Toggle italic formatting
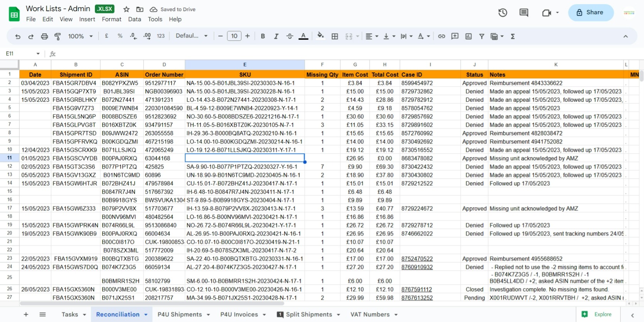644x322 pixels. tap(276, 36)
